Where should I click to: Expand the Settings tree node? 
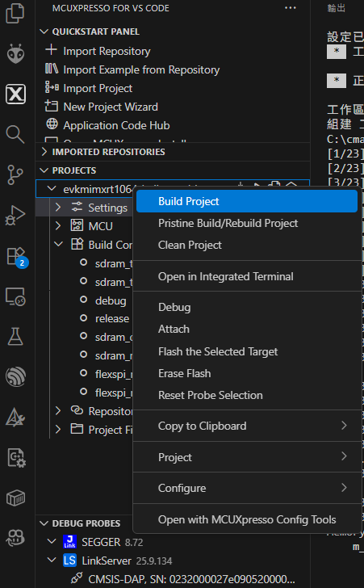(x=58, y=207)
